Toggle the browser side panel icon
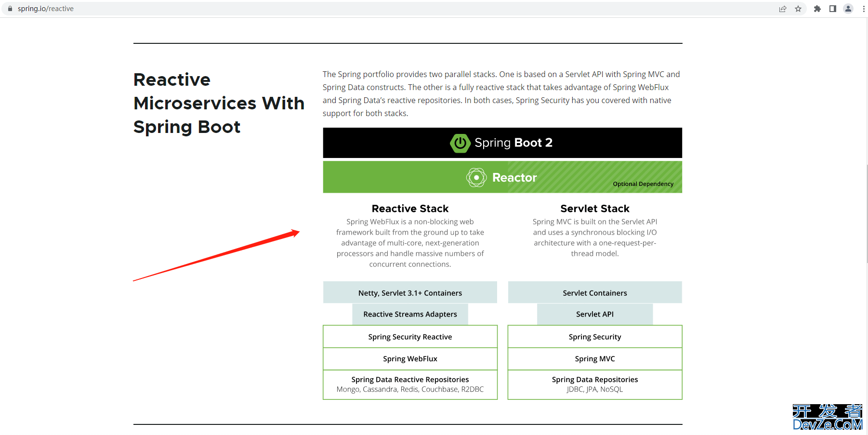Image resolution: width=868 pixels, height=435 pixels. pos(833,9)
